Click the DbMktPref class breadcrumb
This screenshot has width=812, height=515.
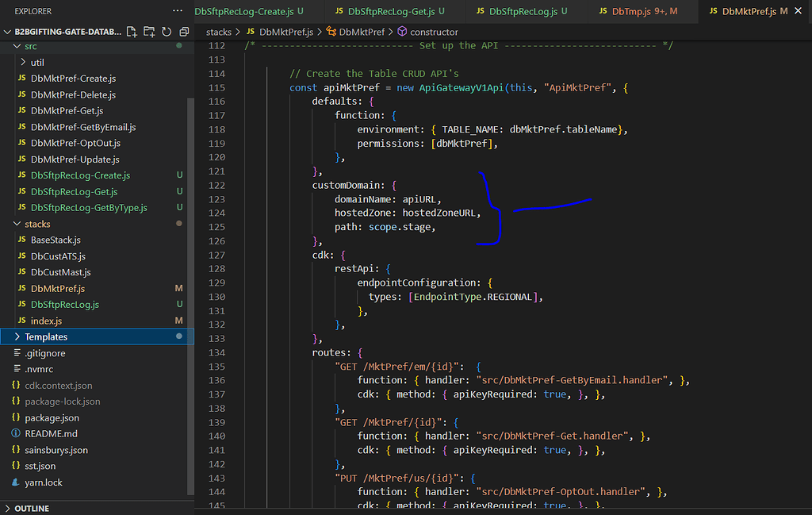(362, 32)
